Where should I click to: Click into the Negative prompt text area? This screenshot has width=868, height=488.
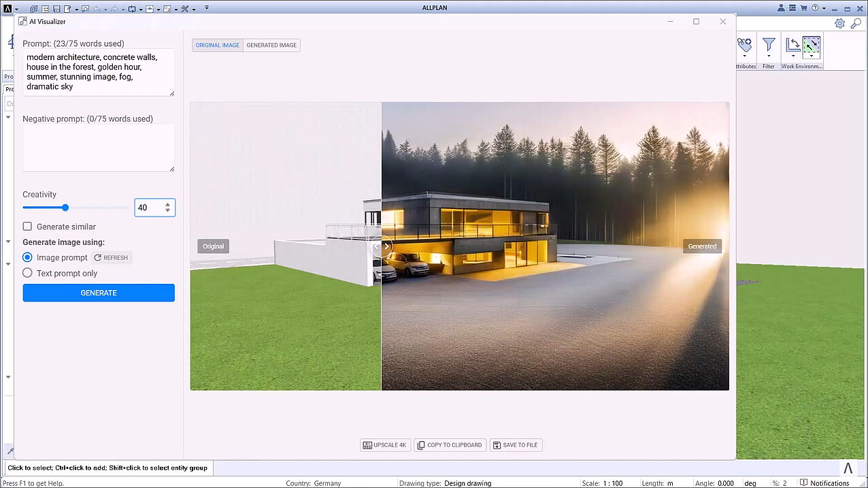pos(99,148)
